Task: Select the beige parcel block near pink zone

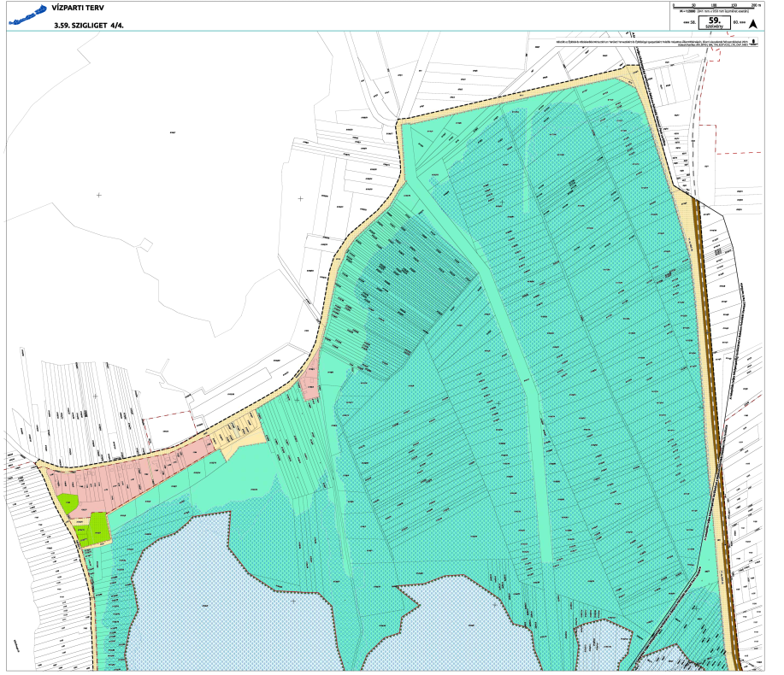Action: coord(238,430)
